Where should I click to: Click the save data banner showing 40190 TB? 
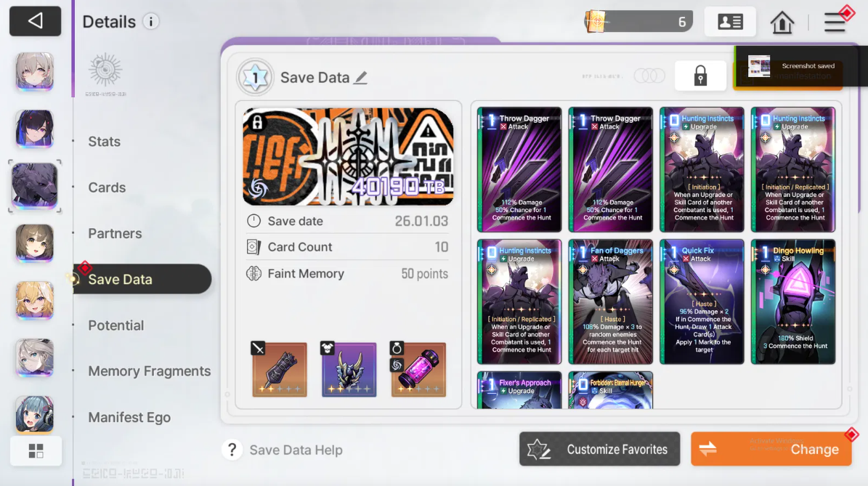click(x=348, y=157)
